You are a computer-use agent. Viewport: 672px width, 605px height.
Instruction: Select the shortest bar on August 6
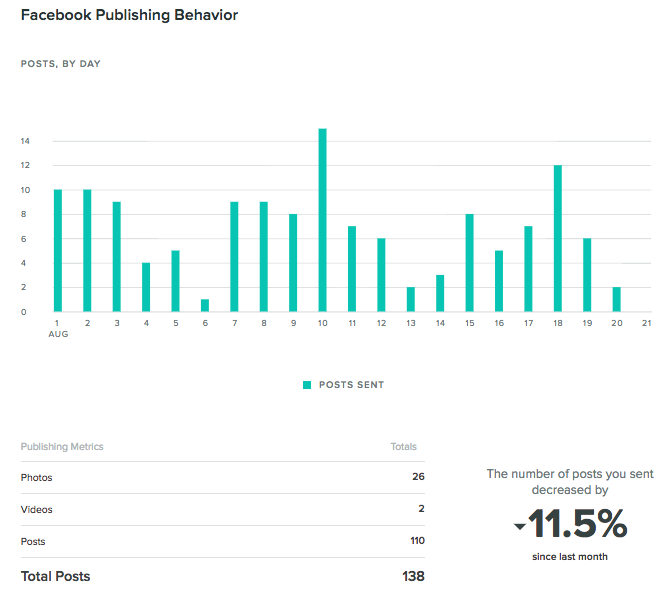tap(205, 305)
